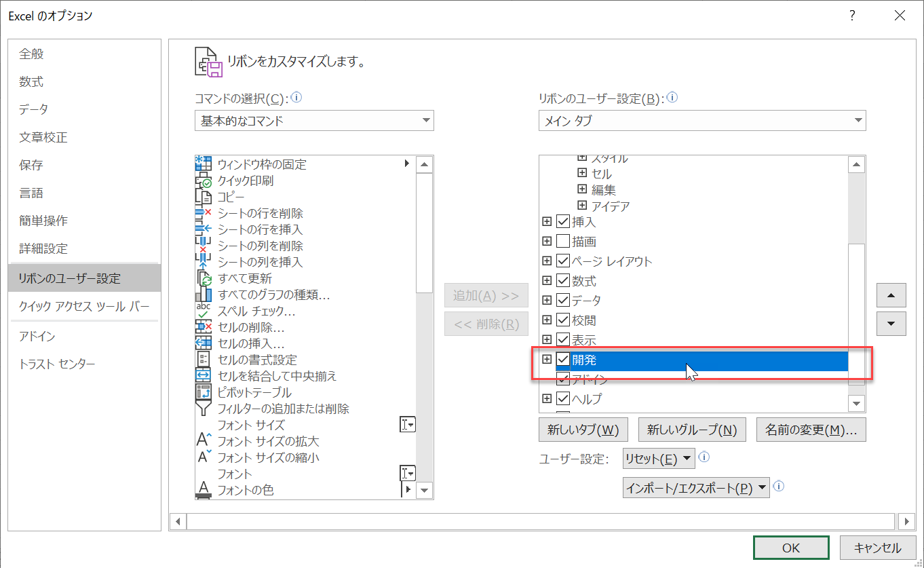Expand the 開発 tree node

tap(547, 359)
